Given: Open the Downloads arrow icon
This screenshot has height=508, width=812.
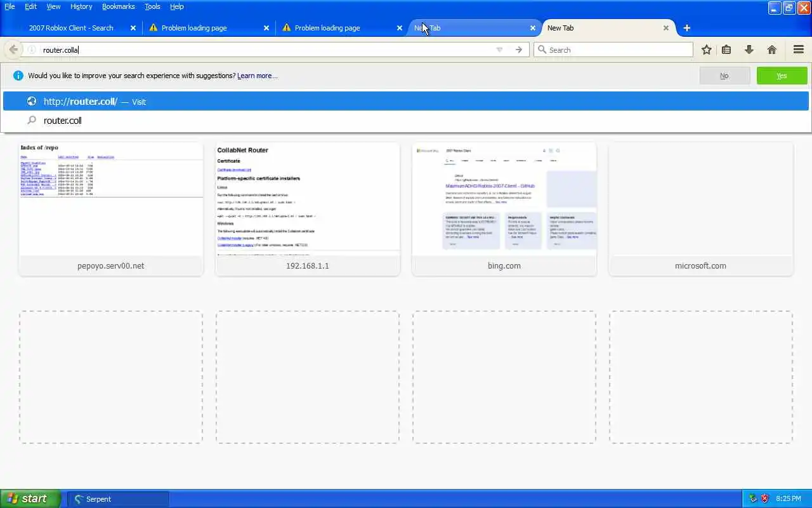Looking at the screenshot, I should click(749, 50).
